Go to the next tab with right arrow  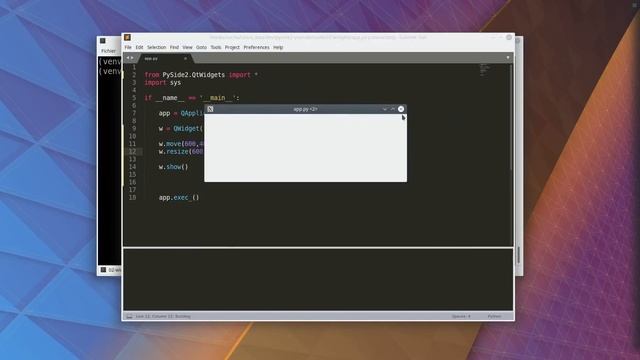pos(132,58)
